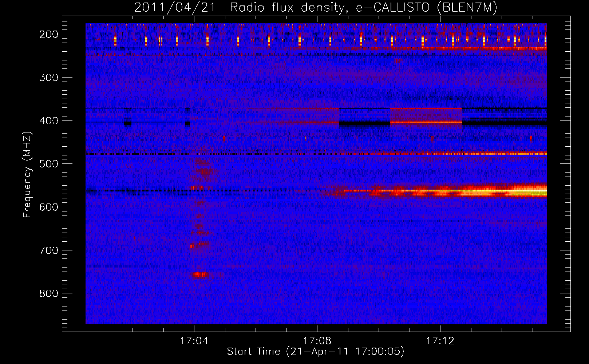Click the plot title mentioning e-CALLISTO (BLEN7M)
The height and width of the screenshot is (364, 589).
315,7
